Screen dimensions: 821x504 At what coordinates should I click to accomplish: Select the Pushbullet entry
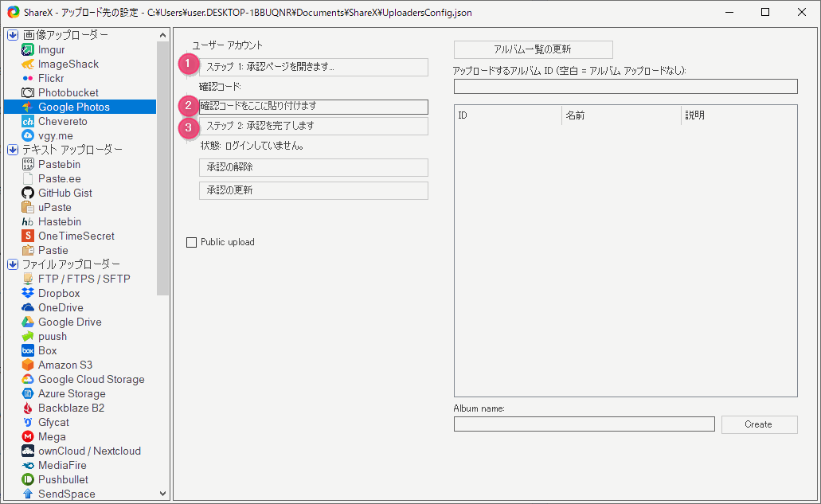[64, 479]
